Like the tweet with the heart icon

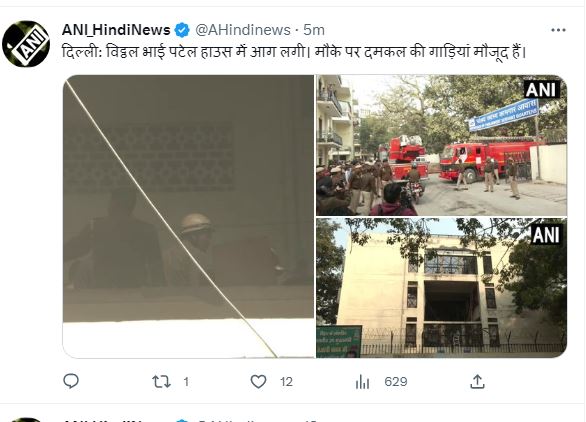tap(258, 382)
